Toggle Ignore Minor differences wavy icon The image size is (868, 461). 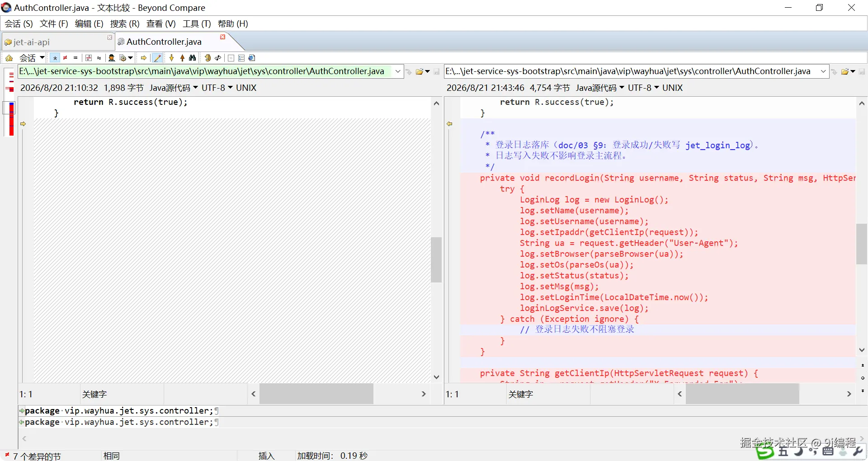[x=99, y=58]
